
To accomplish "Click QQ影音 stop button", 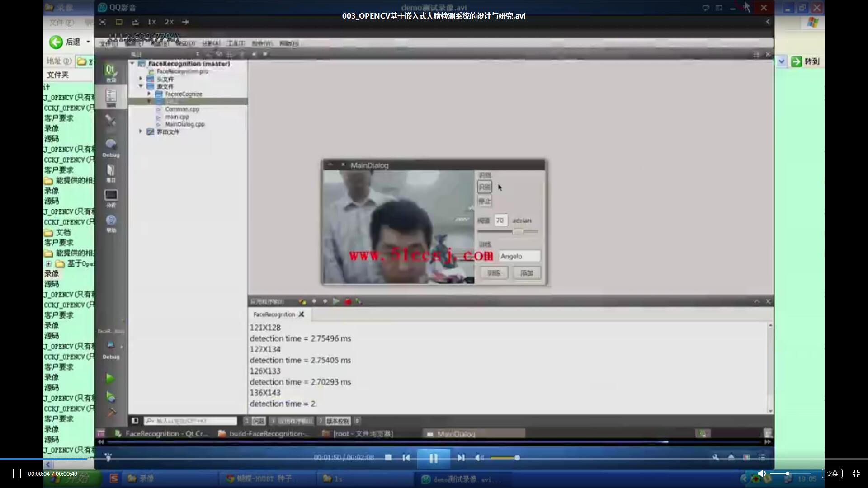I will [388, 458].
